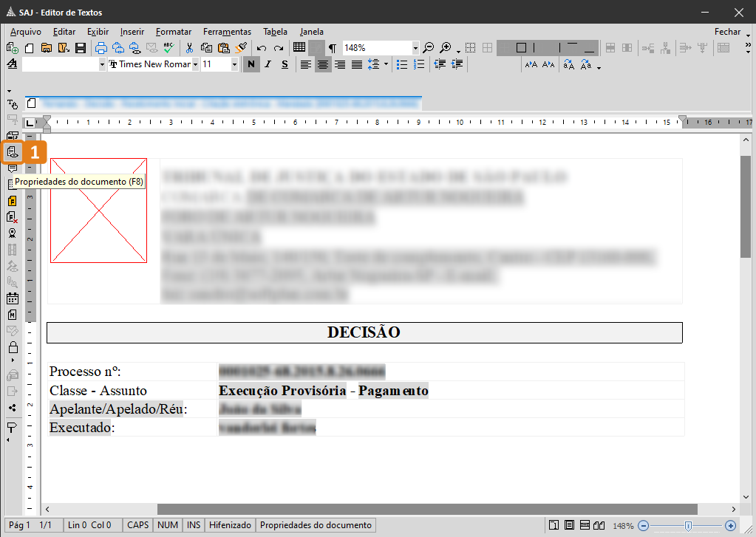Image resolution: width=756 pixels, height=537 pixels.
Task: Click the Fechar button
Action: (x=727, y=32)
